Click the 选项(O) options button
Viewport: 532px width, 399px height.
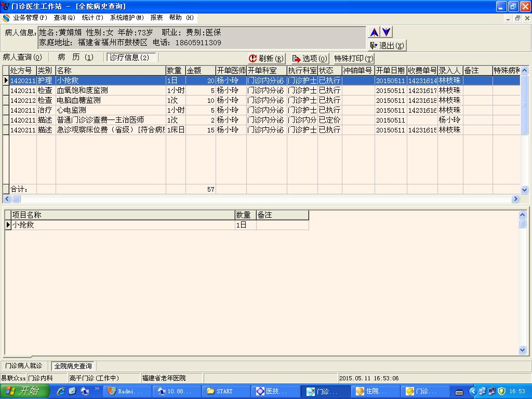click(x=310, y=59)
